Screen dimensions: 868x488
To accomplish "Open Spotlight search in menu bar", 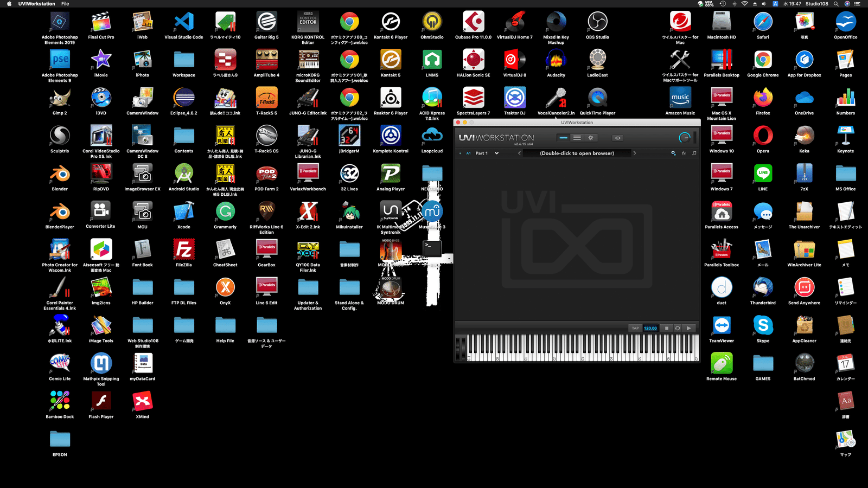I will (x=836, y=4).
